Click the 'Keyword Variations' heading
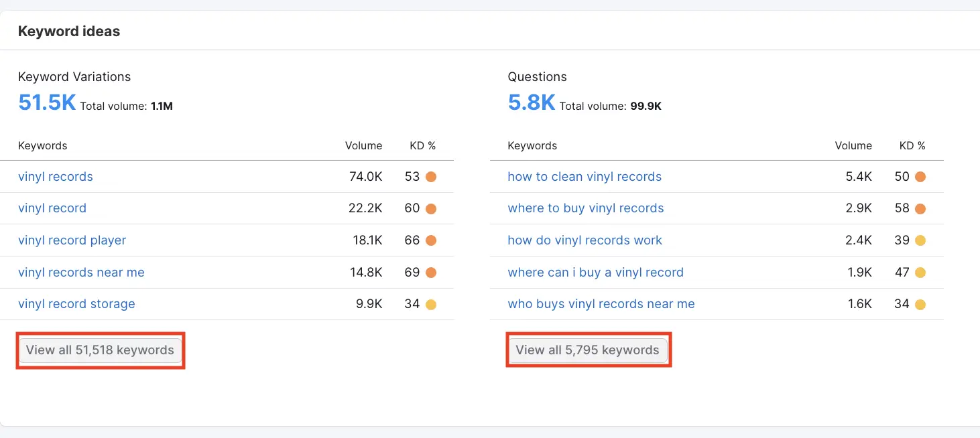The height and width of the screenshot is (438, 980). [74, 76]
